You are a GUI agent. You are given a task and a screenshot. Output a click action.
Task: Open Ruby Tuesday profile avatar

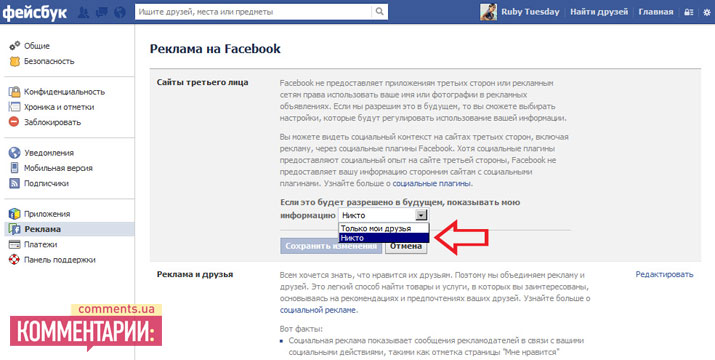pyautogui.click(x=488, y=12)
